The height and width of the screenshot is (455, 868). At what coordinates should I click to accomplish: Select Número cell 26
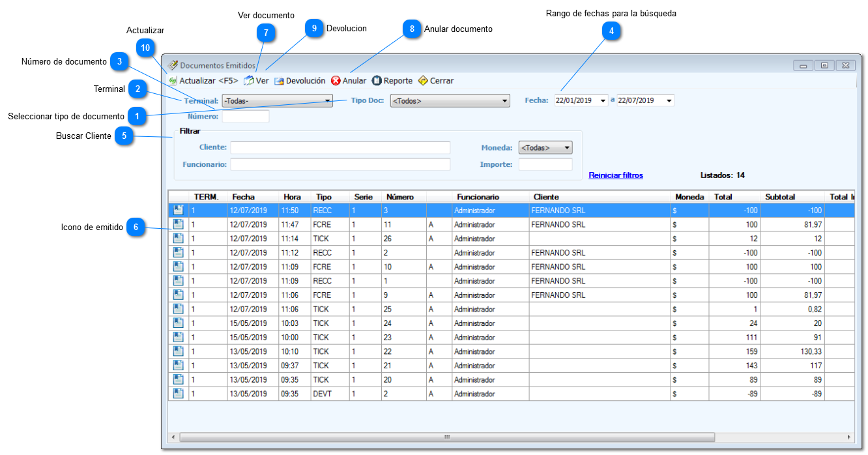tap(404, 239)
